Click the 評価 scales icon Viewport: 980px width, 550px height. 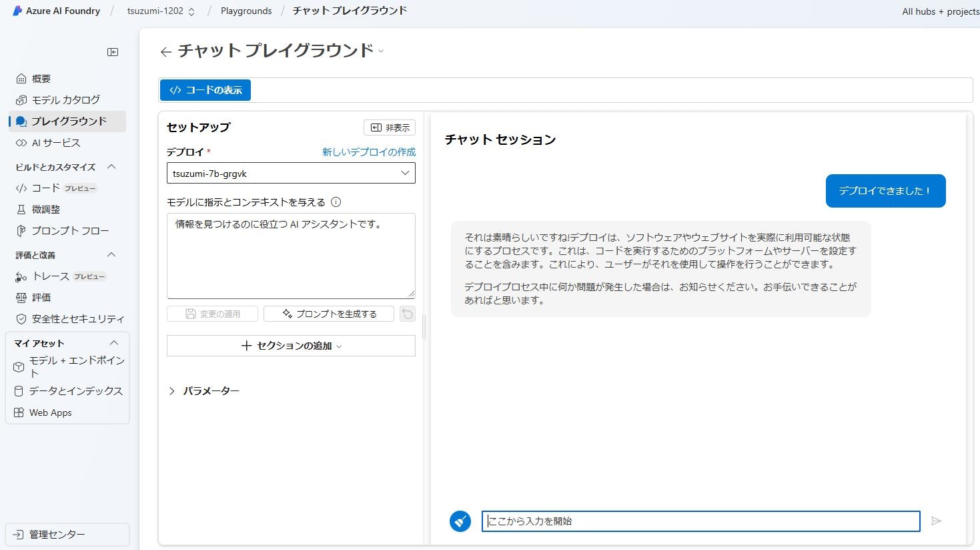pyautogui.click(x=21, y=298)
